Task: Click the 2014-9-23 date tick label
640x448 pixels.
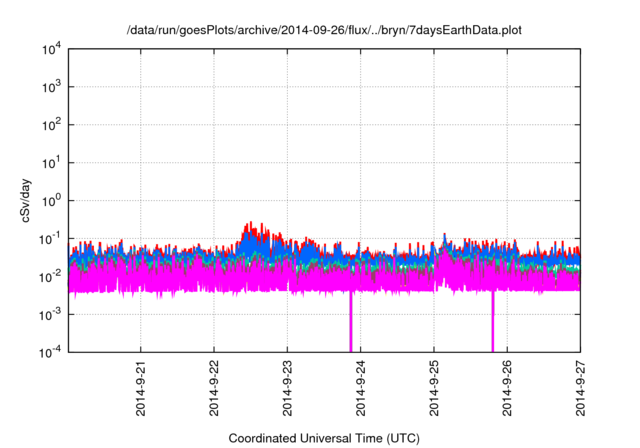Action: pyautogui.click(x=287, y=388)
